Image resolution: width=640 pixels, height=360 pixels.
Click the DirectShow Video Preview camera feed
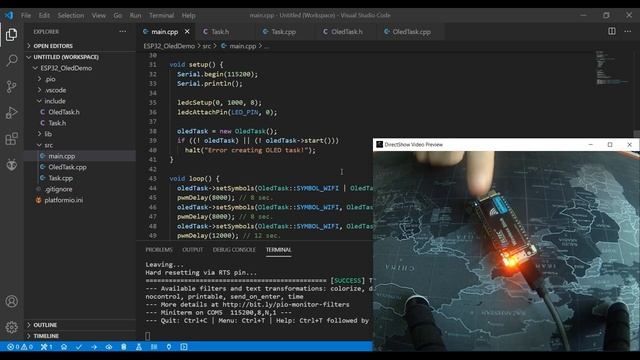tap(506, 251)
